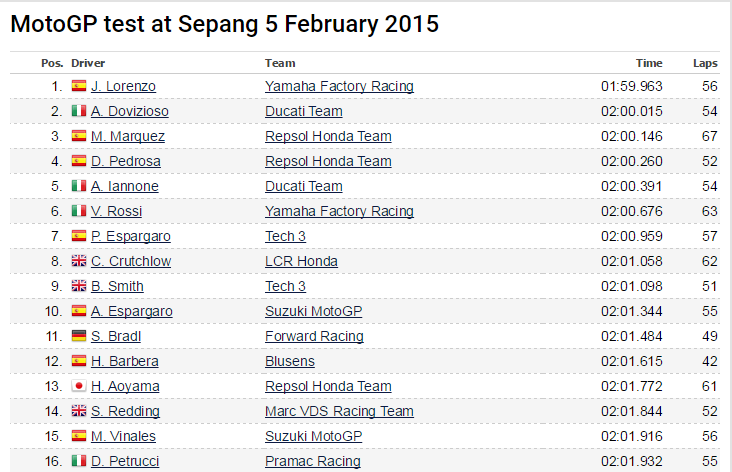Click the Laps column header

point(705,63)
